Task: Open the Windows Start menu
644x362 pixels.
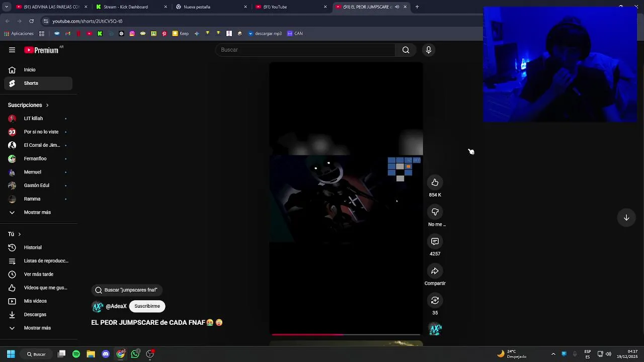Action: click(x=11, y=354)
